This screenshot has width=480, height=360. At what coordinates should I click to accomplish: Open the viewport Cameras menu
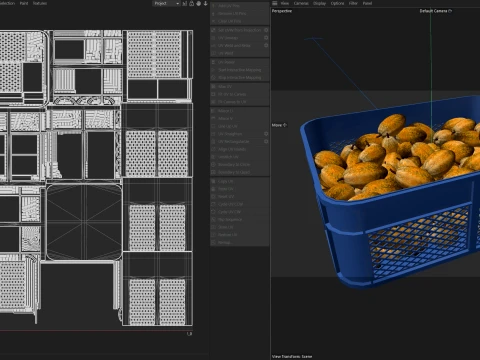tap(301, 3)
